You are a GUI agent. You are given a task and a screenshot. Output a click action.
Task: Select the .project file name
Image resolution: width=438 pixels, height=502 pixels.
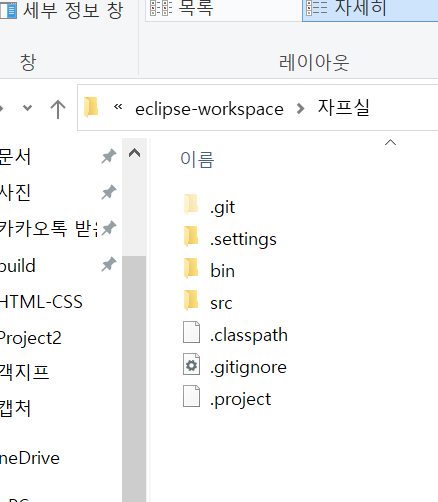click(240, 399)
